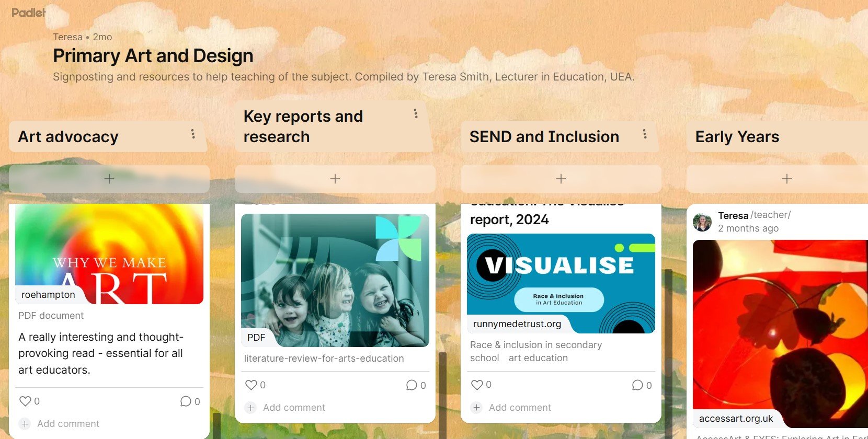Image resolution: width=868 pixels, height=439 pixels.
Task: Open Art advocacy section options menu
Action: (x=193, y=134)
